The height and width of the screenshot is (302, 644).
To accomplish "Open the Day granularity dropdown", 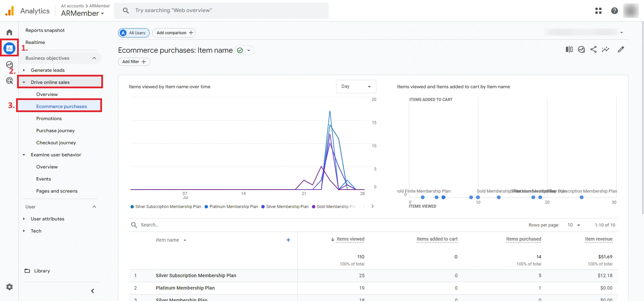I will click(356, 87).
